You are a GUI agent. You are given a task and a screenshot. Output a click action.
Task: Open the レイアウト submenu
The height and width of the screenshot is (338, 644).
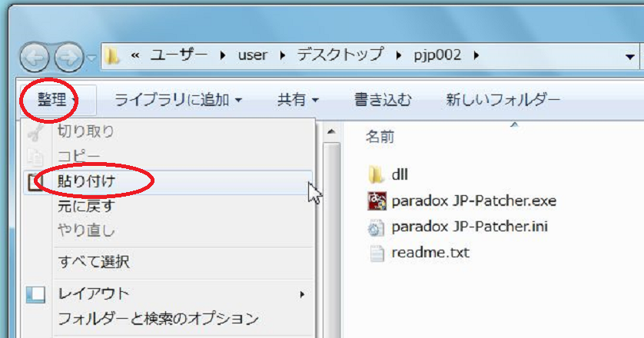(168, 294)
